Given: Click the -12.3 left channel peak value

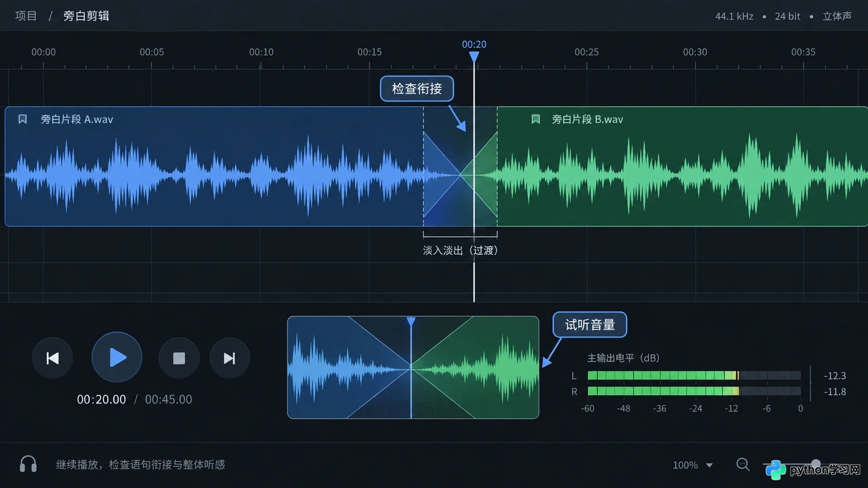Looking at the screenshot, I should (835, 376).
